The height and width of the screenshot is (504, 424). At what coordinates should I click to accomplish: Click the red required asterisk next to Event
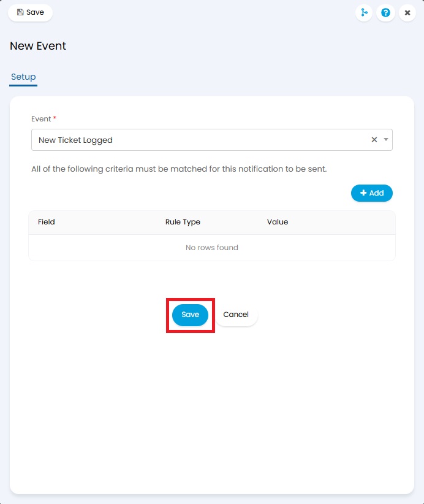(55, 118)
